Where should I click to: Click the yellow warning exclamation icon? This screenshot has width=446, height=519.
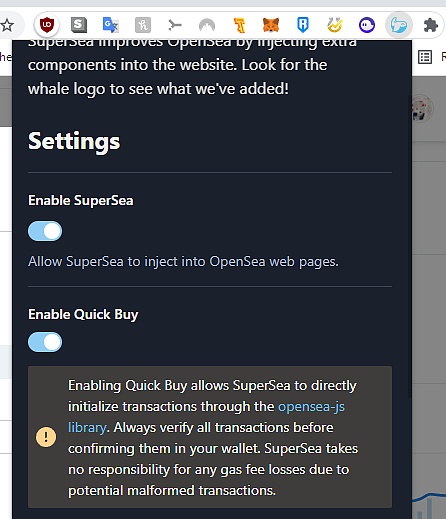46,437
